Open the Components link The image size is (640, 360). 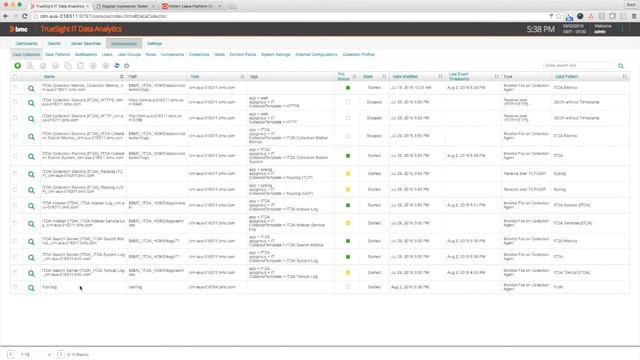(x=172, y=54)
